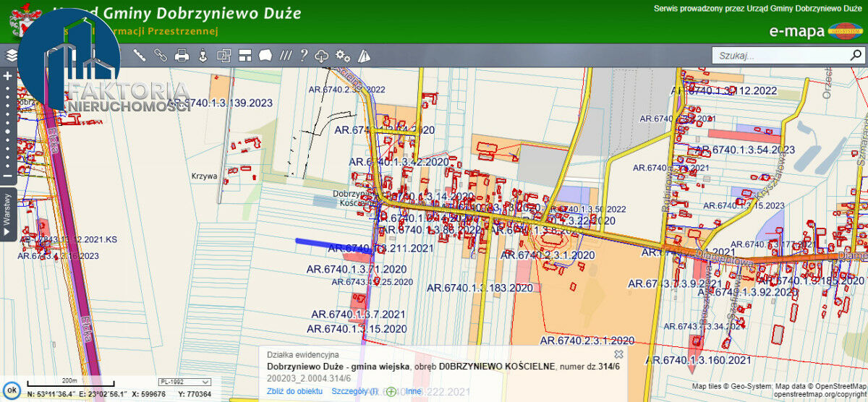Close the Działka ewidencyjna info popup
This screenshot has height=402, width=868.
(x=618, y=354)
